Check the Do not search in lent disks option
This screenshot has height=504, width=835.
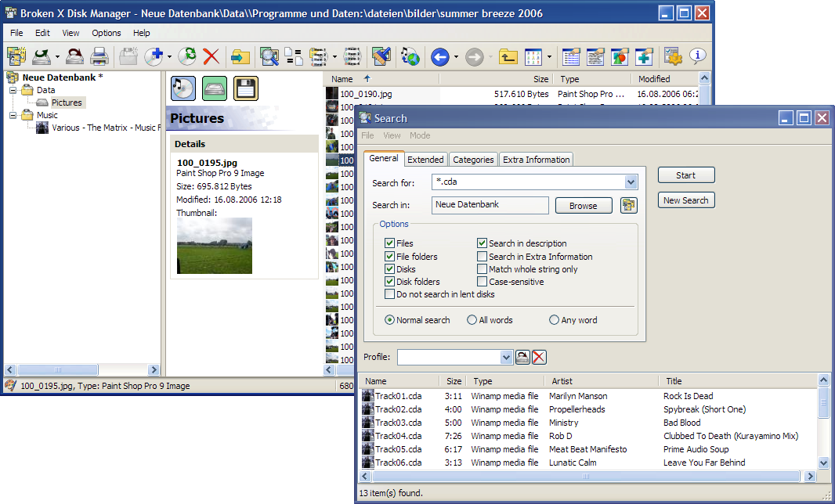389,293
